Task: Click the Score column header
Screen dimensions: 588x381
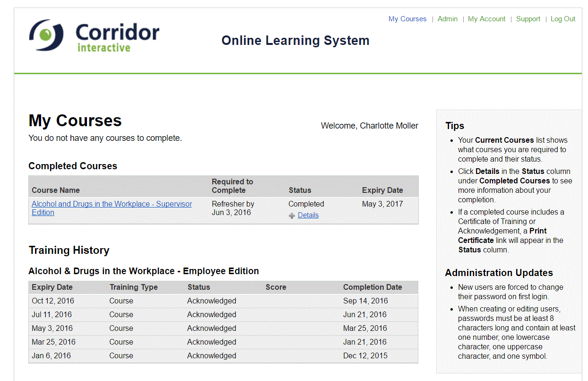Action: coord(276,287)
